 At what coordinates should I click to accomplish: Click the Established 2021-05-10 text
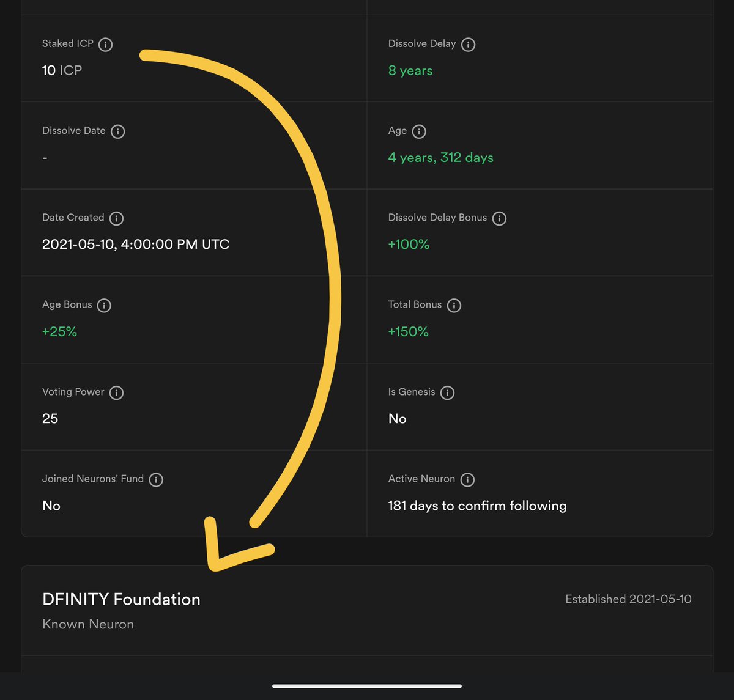pyautogui.click(x=628, y=599)
